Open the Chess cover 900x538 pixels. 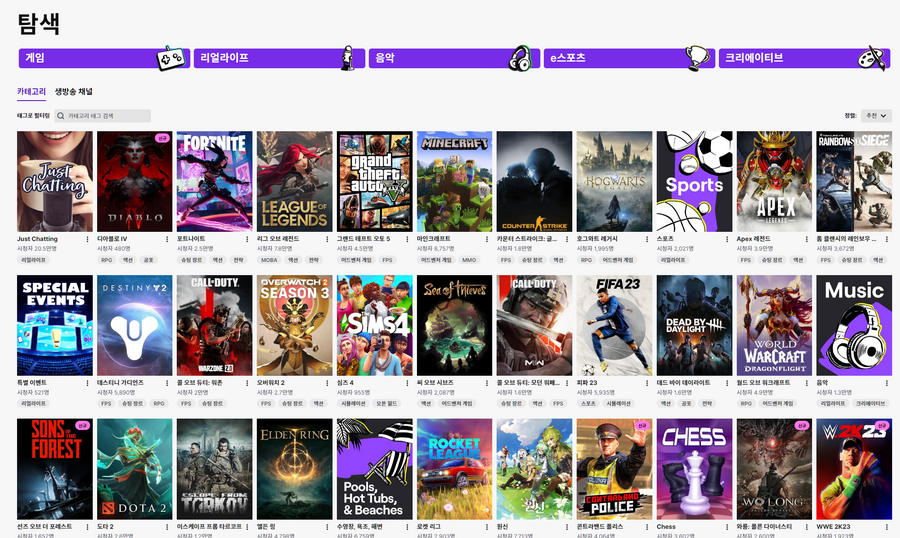click(695, 469)
